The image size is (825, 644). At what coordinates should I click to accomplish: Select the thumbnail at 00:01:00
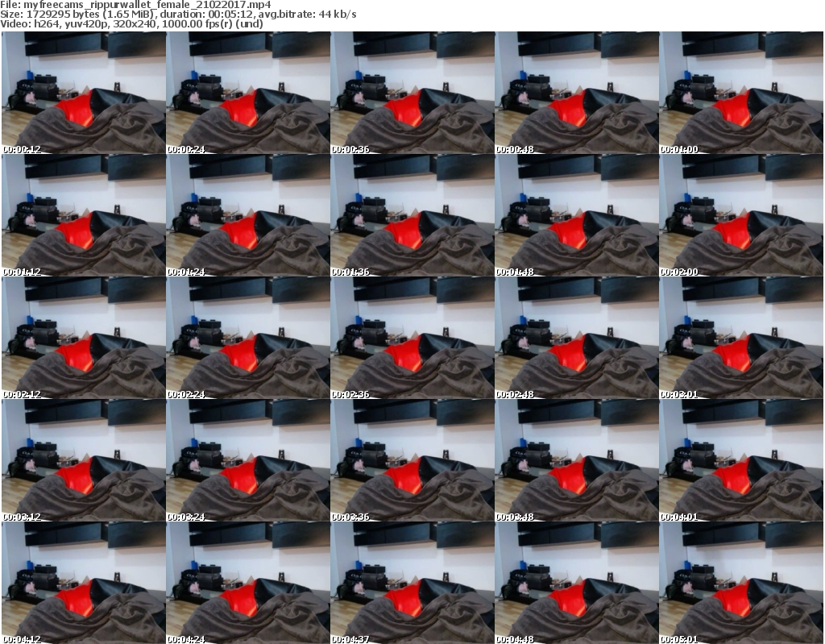741,93
